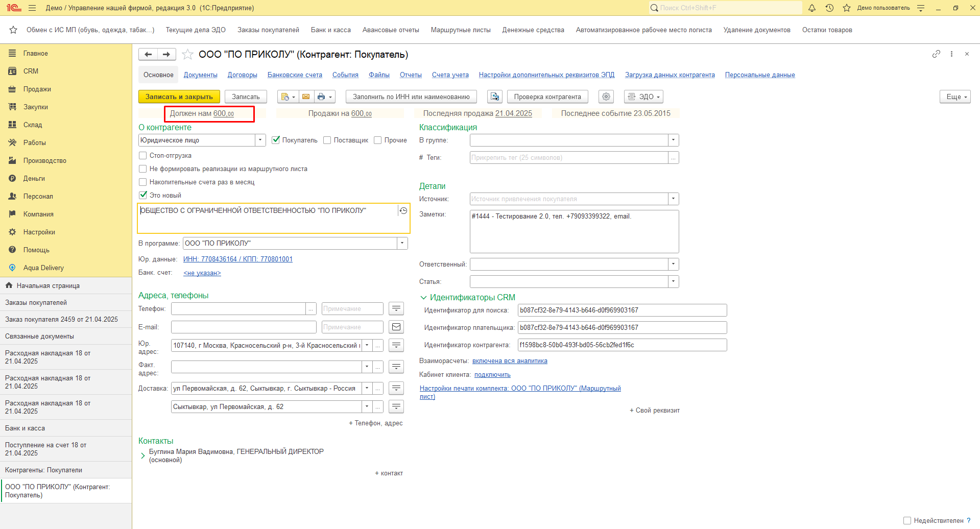Check the Недействителен checkbox
The width and height of the screenshot is (980, 529).
tap(907, 520)
